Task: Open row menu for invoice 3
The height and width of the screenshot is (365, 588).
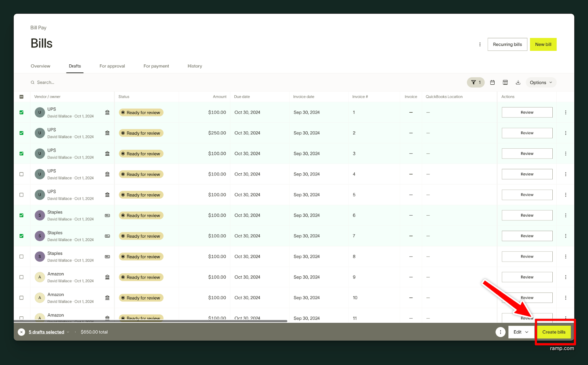Action: pyautogui.click(x=566, y=154)
